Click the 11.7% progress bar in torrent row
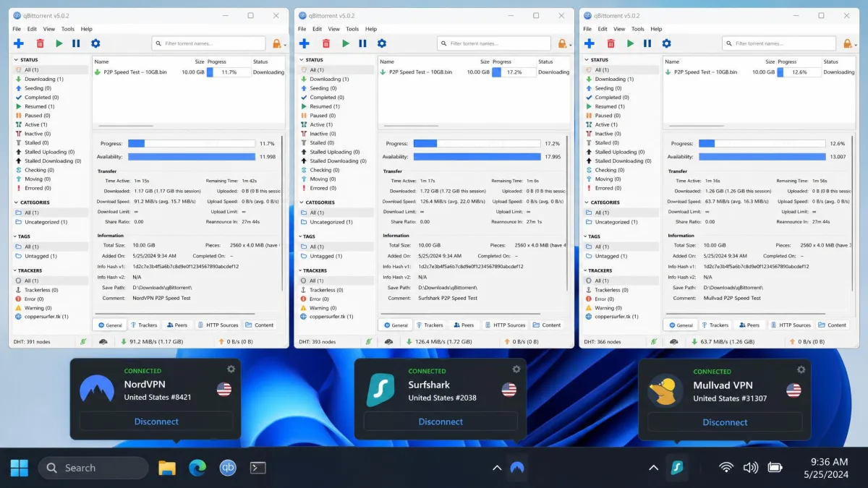868x488 pixels. [229, 72]
